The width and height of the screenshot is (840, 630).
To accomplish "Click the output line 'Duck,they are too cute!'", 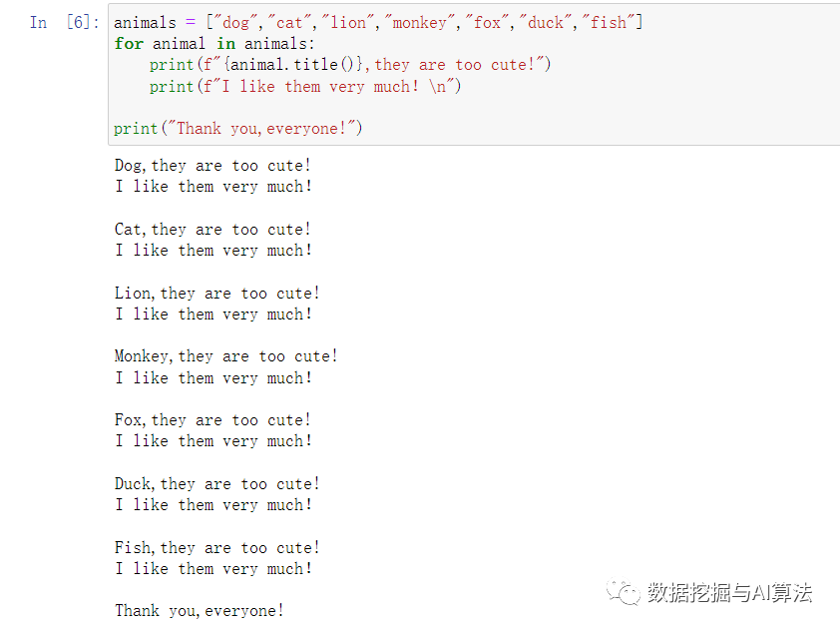I will tap(217, 484).
